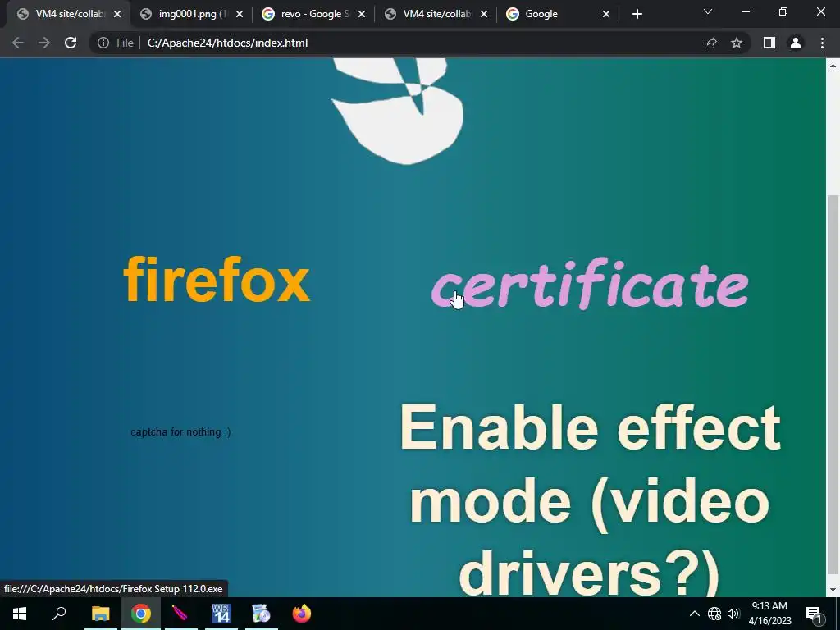
Task: Click the scrollbar up arrow
Action: coord(833,66)
